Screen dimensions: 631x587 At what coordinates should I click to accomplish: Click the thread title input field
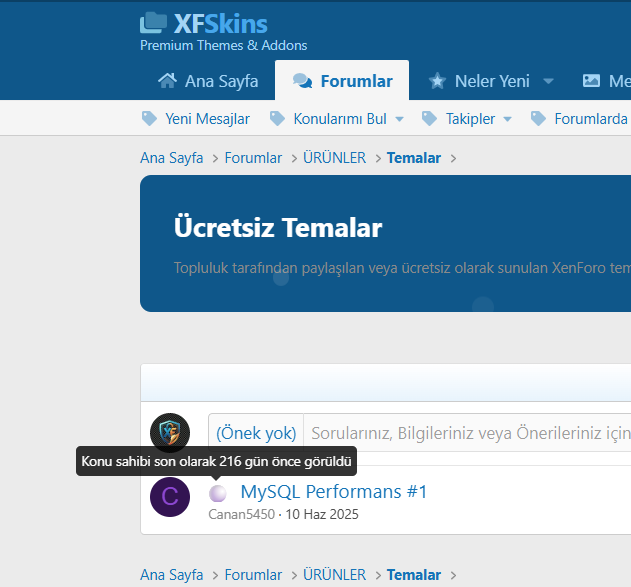tap(470, 433)
